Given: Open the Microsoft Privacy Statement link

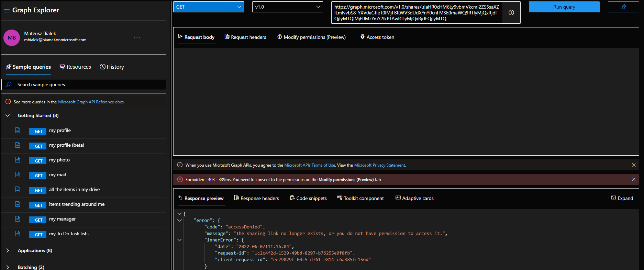Looking at the screenshot, I should pyautogui.click(x=380, y=165).
